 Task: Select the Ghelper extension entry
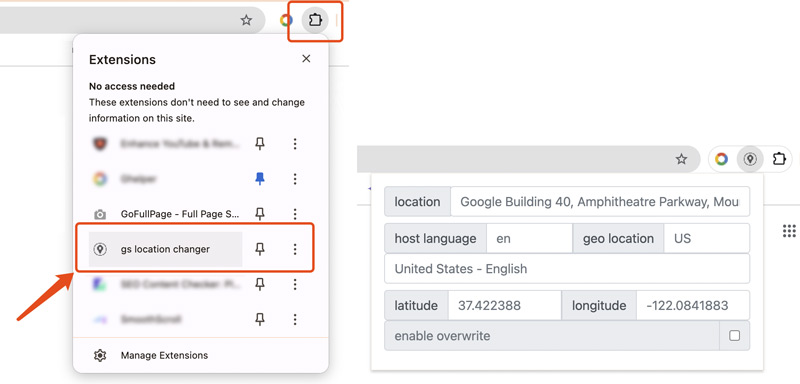165,179
